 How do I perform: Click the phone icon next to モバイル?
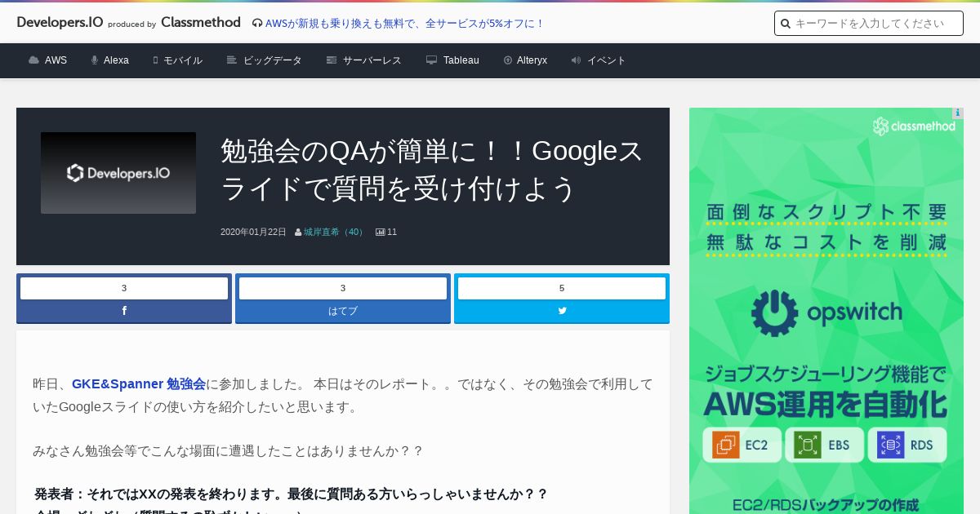(x=155, y=60)
